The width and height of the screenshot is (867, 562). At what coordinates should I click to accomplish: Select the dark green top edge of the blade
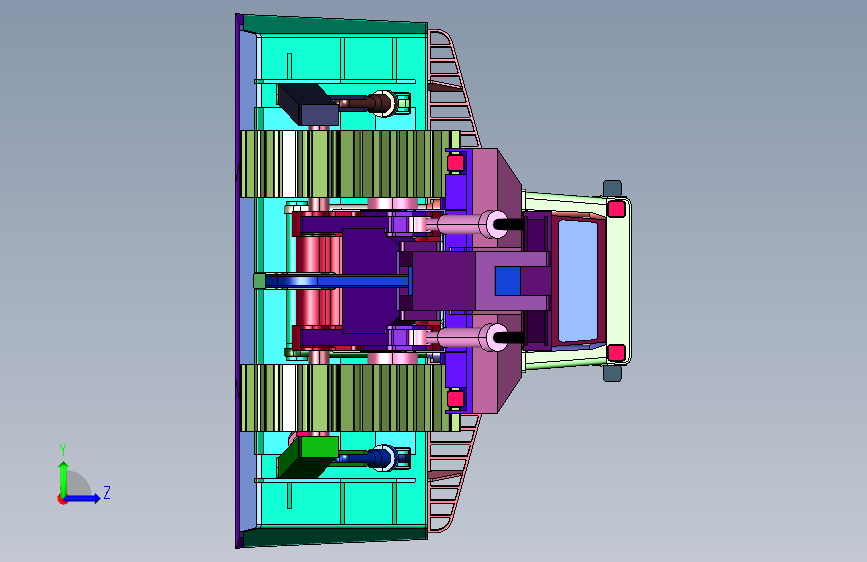coord(335,26)
